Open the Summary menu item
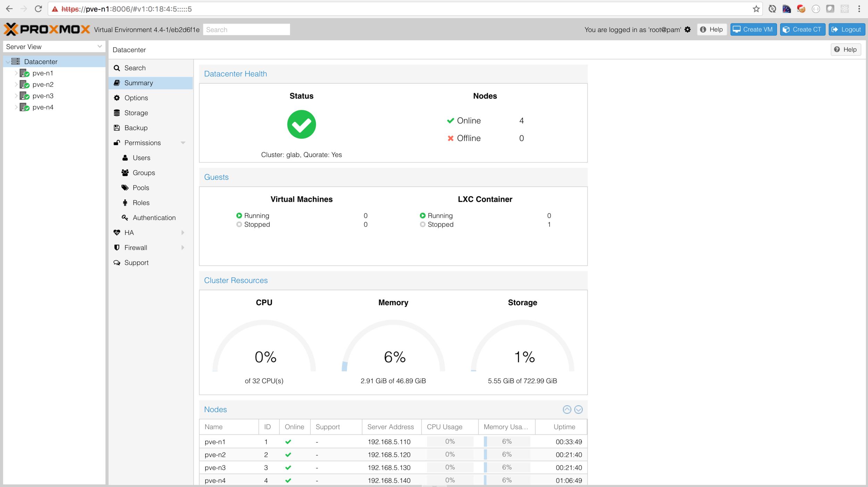Viewport: 868px width, 487px height. (151, 83)
